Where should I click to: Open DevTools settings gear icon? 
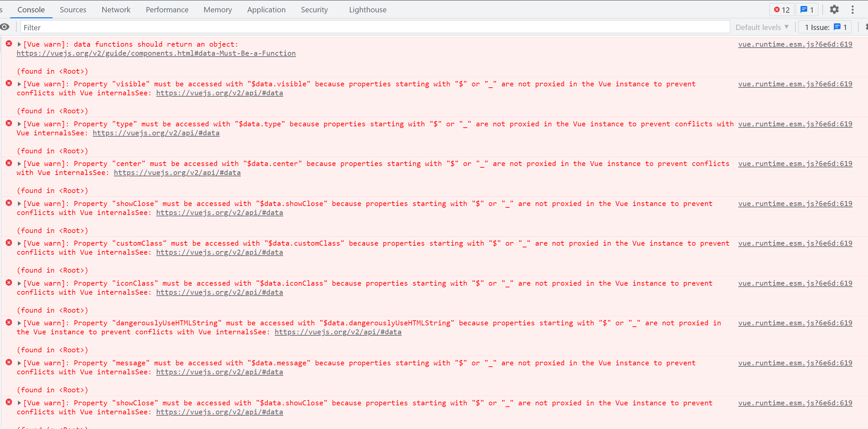pyautogui.click(x=834, y=10)
